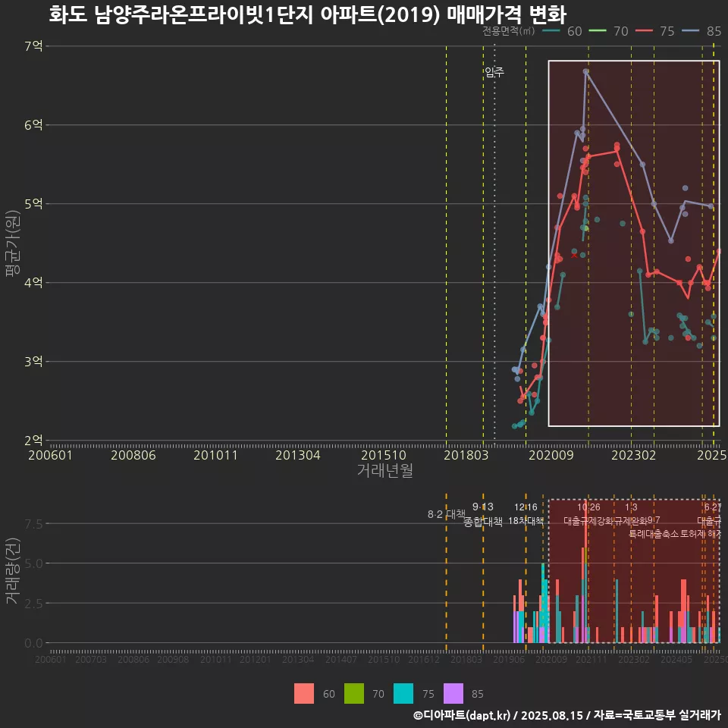Screen dimensions: 728x728
Task: Select the 60 line entry in top legend
Action: click(x=562, y=31)
